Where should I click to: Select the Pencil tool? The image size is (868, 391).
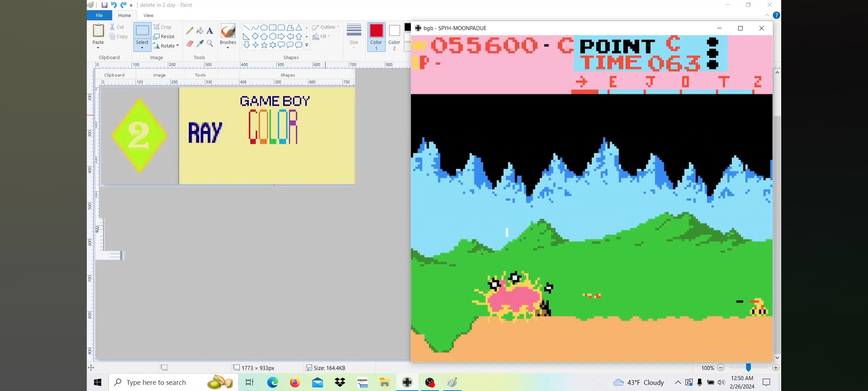[x=190, y=31]
